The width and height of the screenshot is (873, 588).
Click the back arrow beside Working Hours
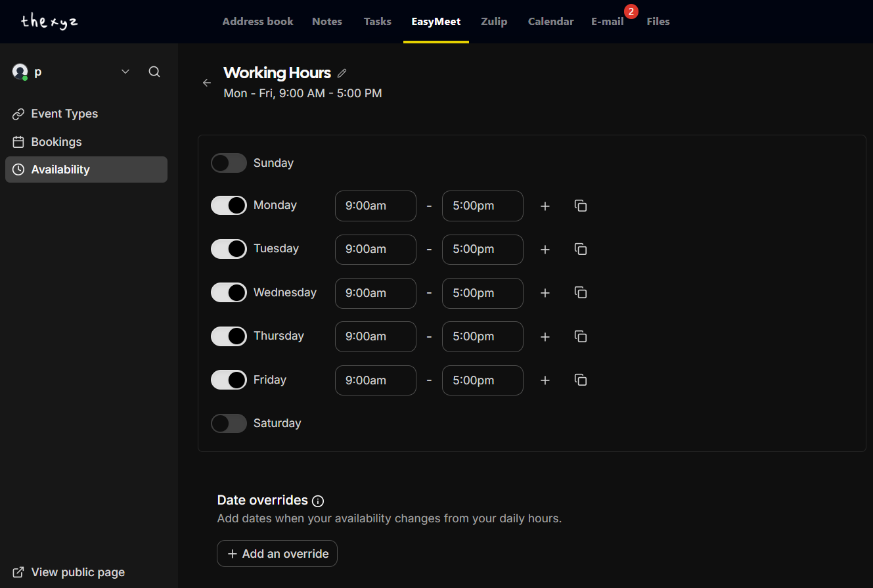[207, 82]
